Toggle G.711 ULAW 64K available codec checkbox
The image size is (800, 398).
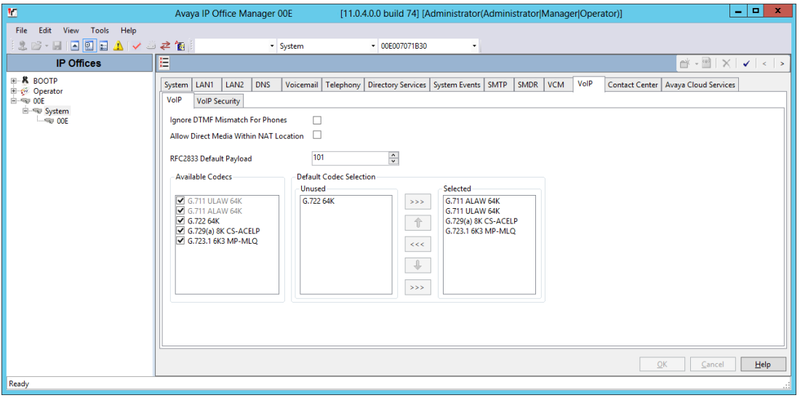[180, 201]
